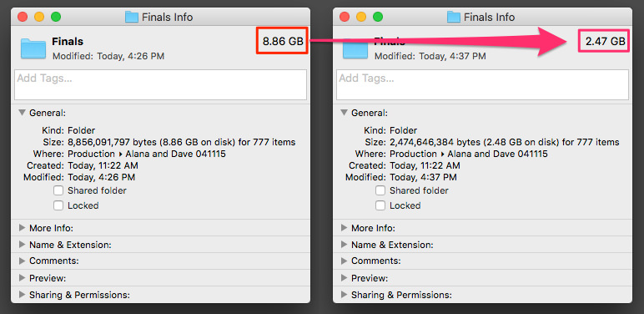Expand Name & Extension in left window
Viewport: 644px width, 314px height.
click(x=23, y=245)
